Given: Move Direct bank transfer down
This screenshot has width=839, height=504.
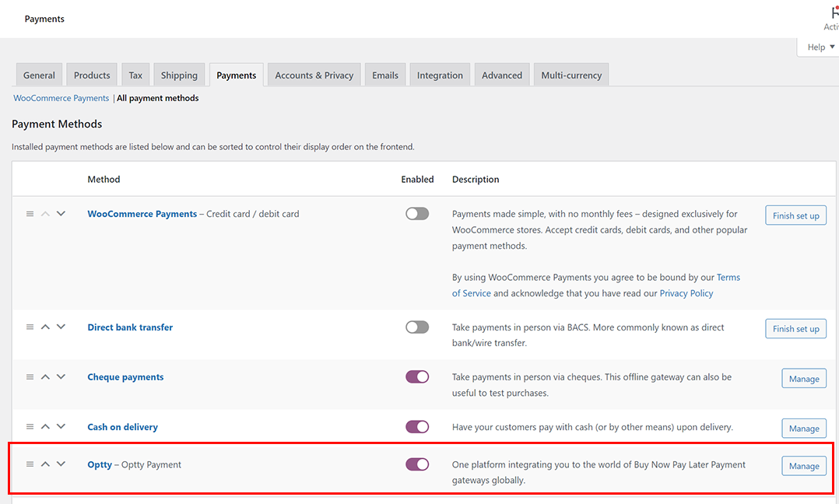Looking at the screenshot, I should click(x=61, y=327).
